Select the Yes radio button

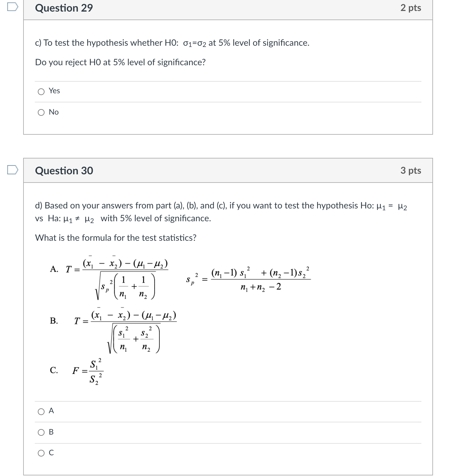(41, 91)
